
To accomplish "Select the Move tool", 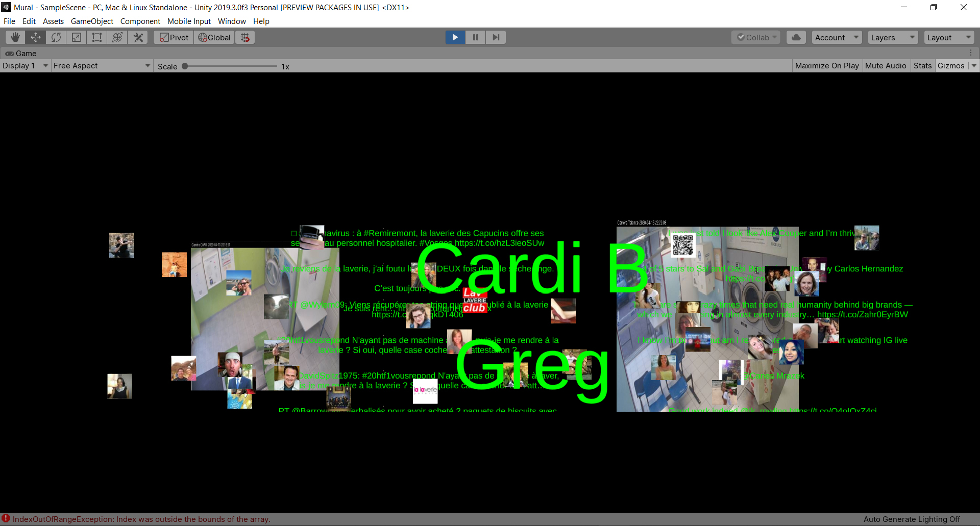I will click(x=36, y=37).
